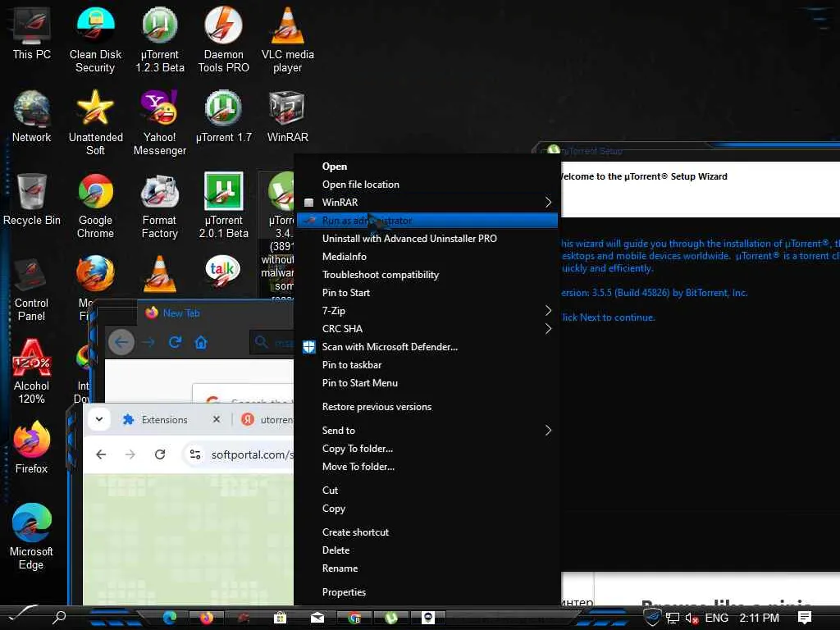Open Control Panel desktop icon
Viewport: 840px width, 630px height.
coord(32,289)
